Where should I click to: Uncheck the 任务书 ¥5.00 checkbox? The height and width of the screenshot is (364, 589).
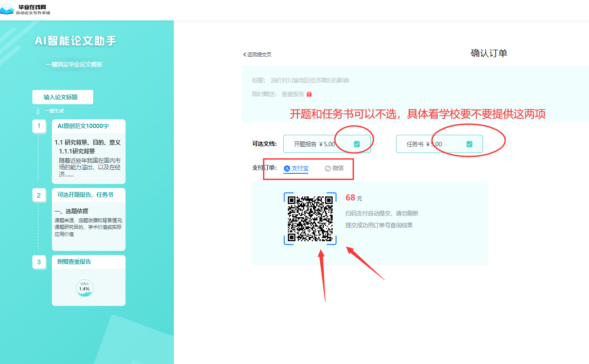tap(469, 144)
